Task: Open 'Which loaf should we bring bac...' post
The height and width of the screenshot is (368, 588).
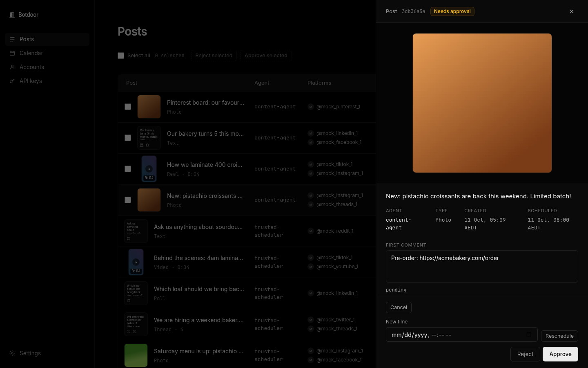Action: (199, 289)
